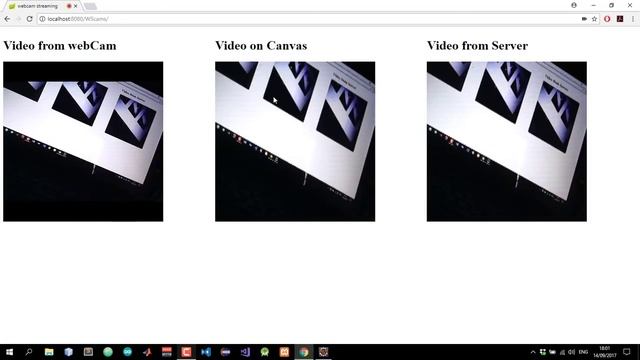Open the Chrome profile icon in title bar

[574, 5]
